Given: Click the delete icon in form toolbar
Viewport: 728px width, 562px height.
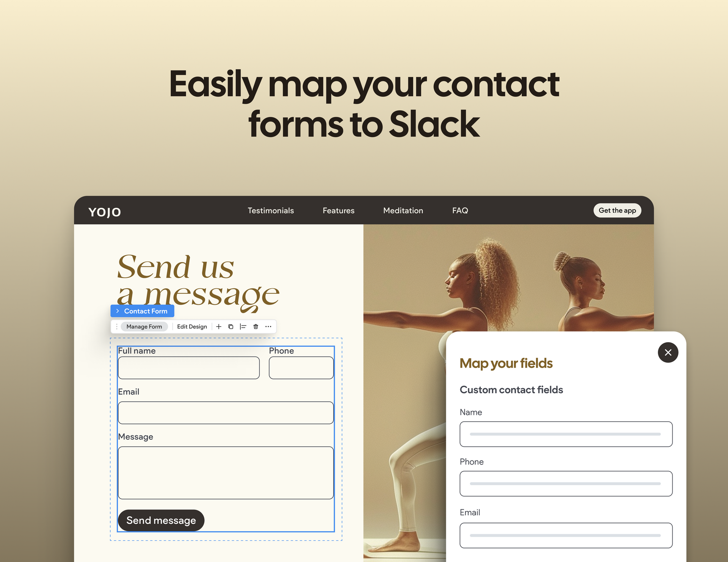Looking at the screenshot, I should pyautogui.click(x=256, y=326).
